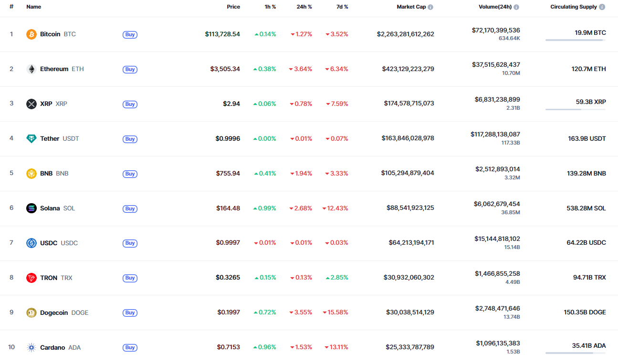This screenshot has width=618, height=364.
Task: Open the USDC coin name link
Action: pyautogui.click(x=49, y=243)
